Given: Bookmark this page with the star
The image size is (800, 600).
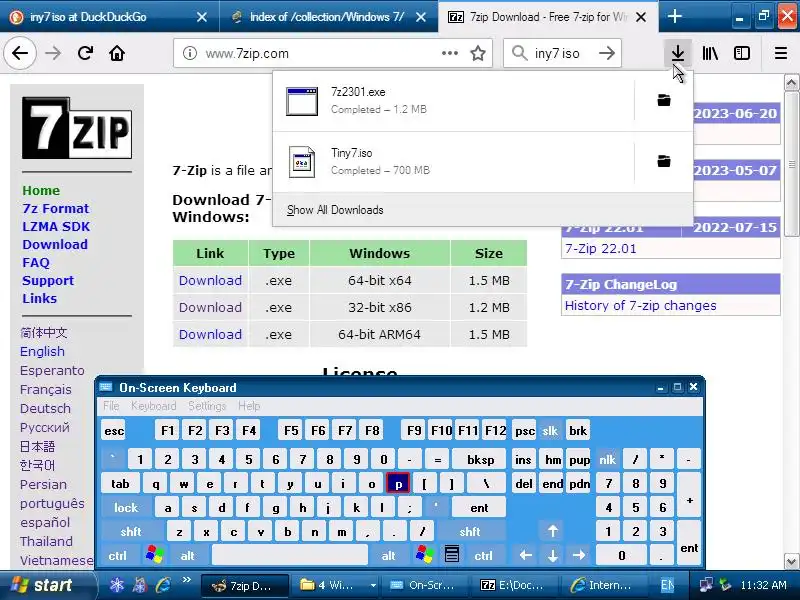Looking at the screenshot, I should pos(478,53).
